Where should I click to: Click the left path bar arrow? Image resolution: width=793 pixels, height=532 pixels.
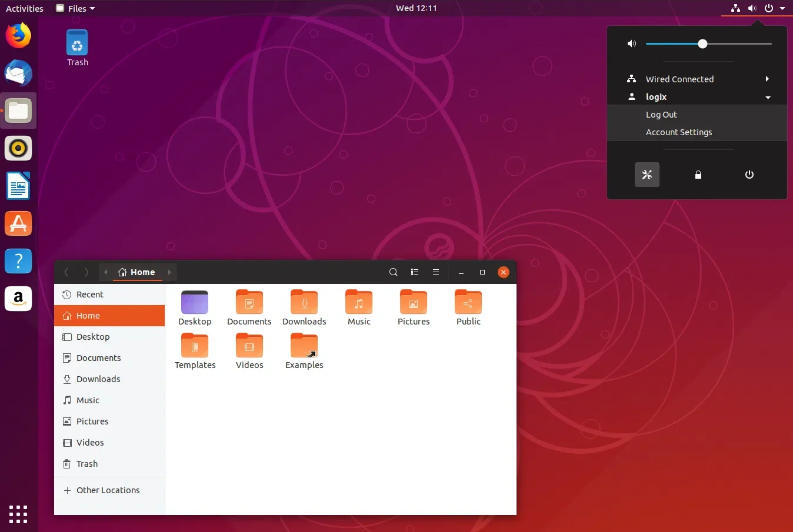[105, 272]
